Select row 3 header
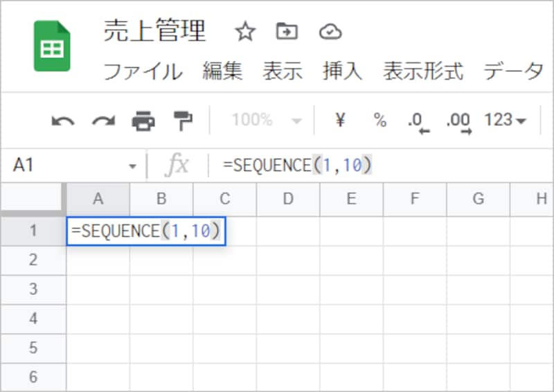This screenshot has width=554, height=392. (x=33, y=289)
